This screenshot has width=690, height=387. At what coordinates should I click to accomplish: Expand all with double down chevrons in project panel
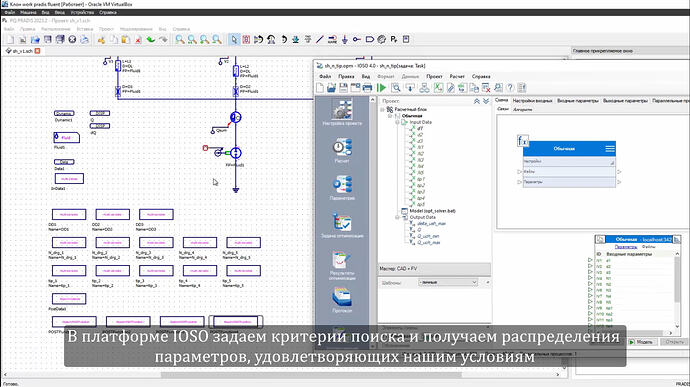coord(486,101)
